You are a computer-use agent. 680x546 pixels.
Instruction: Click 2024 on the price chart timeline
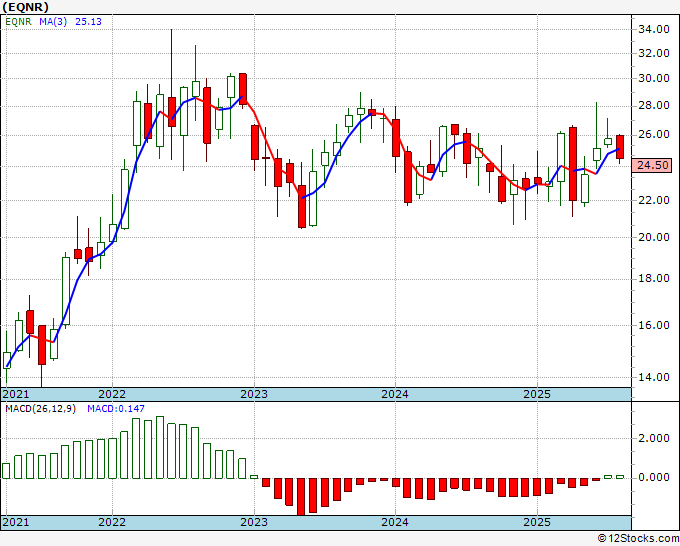[395, 394]
